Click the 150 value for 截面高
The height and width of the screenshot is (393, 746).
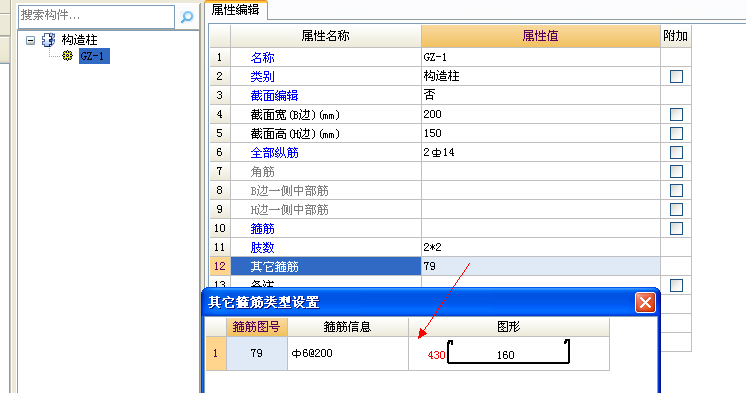pos(432,133)
